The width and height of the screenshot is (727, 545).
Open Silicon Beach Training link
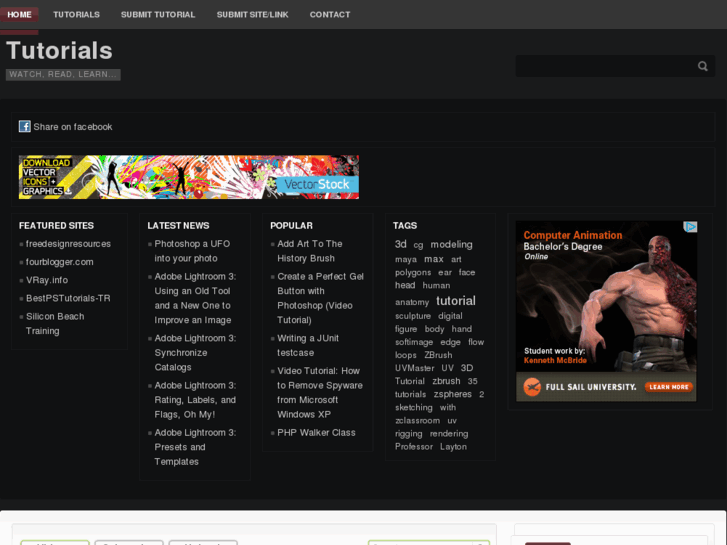pyautogui.click(x=55, y=323)
